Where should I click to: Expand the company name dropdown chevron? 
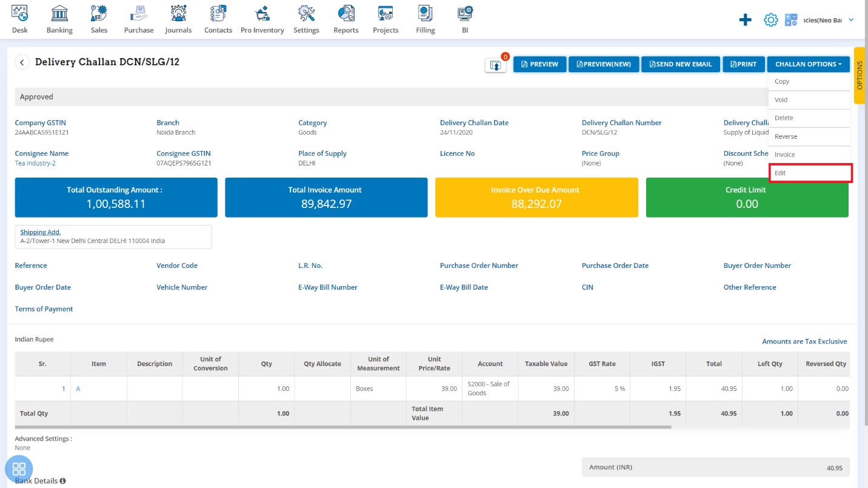click(851, 20)
